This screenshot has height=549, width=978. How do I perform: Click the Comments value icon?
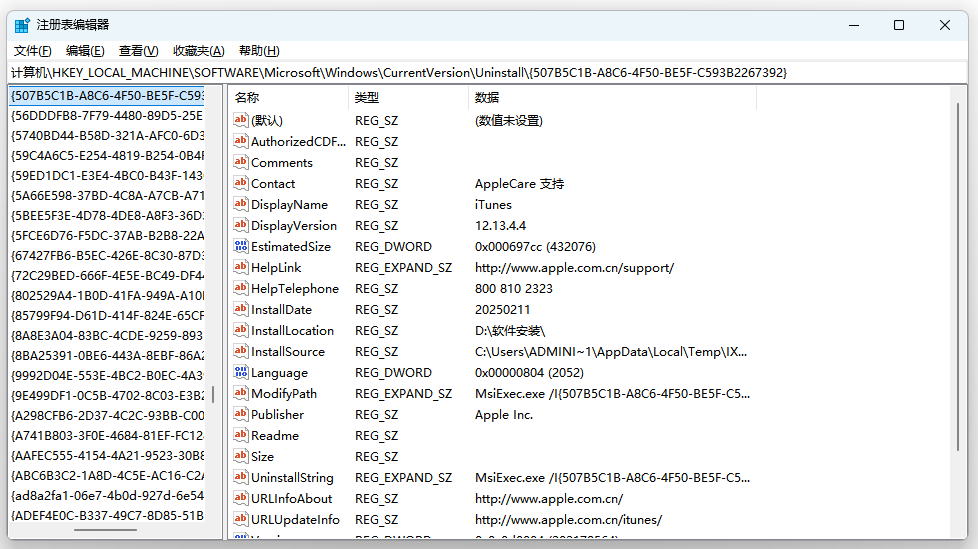(x=241, y=162)
